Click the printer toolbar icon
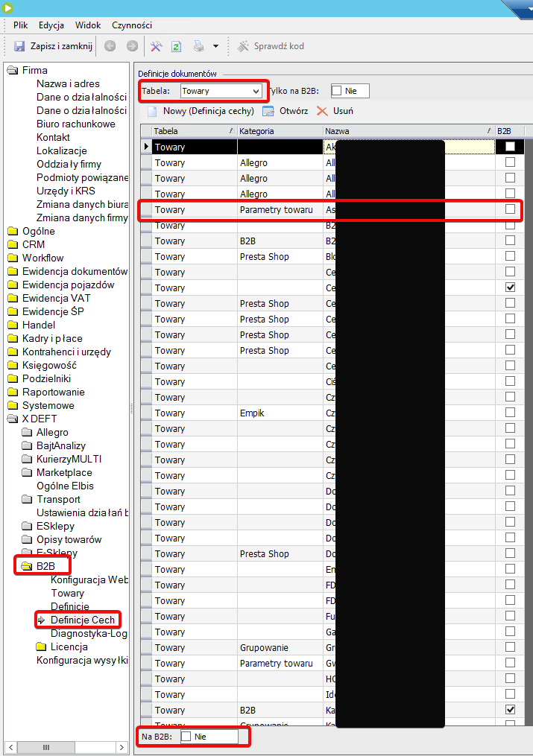 point(199,46)
